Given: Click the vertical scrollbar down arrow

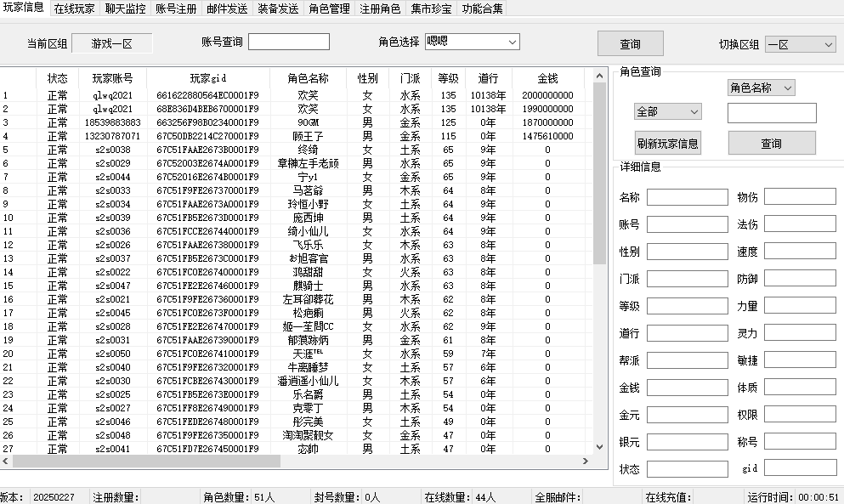Looking at the screenshot, I should [600, 447].
